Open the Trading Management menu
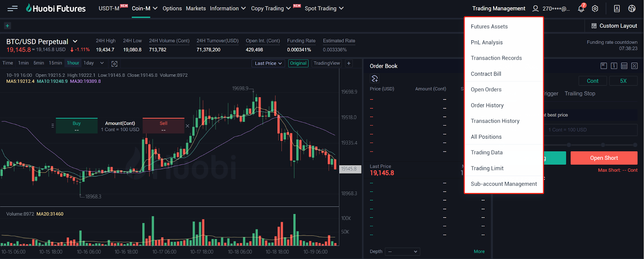644x259 pixels. coord(499,8)
